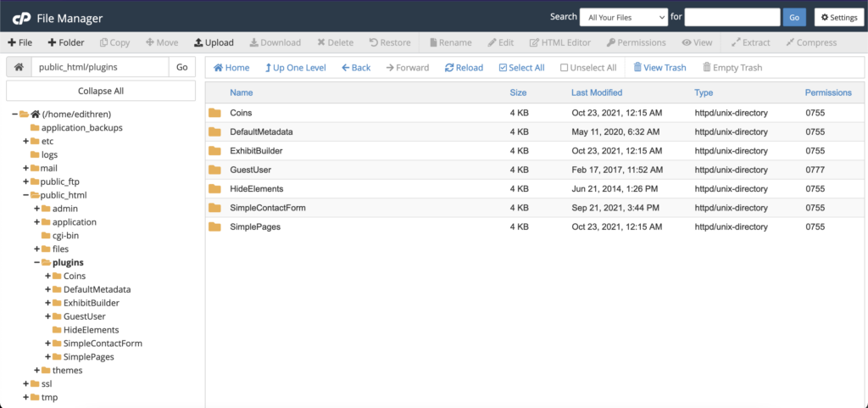Collapse the plugins folder in tree

point(36,262)
